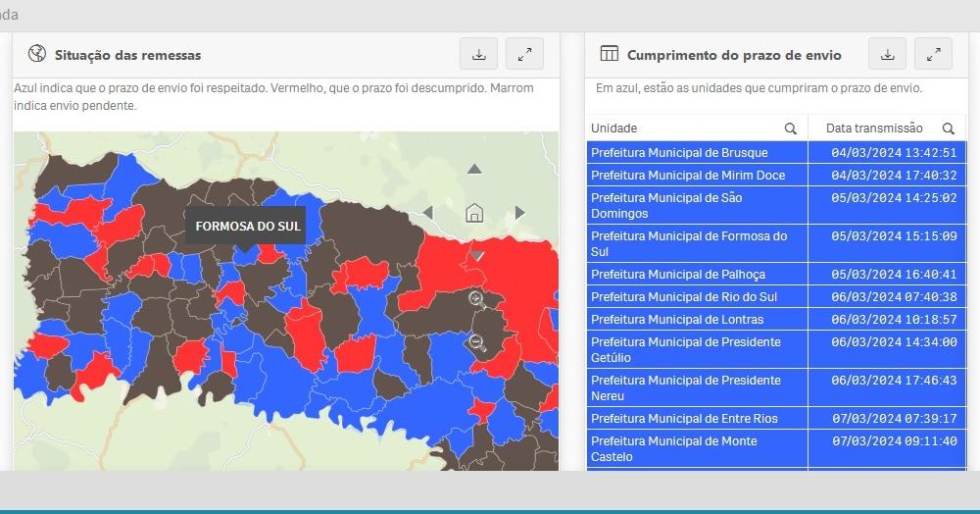Select Prefeitura Municipal de Presidente Getúlio
The image size is (980, 514).
(697, 349)
